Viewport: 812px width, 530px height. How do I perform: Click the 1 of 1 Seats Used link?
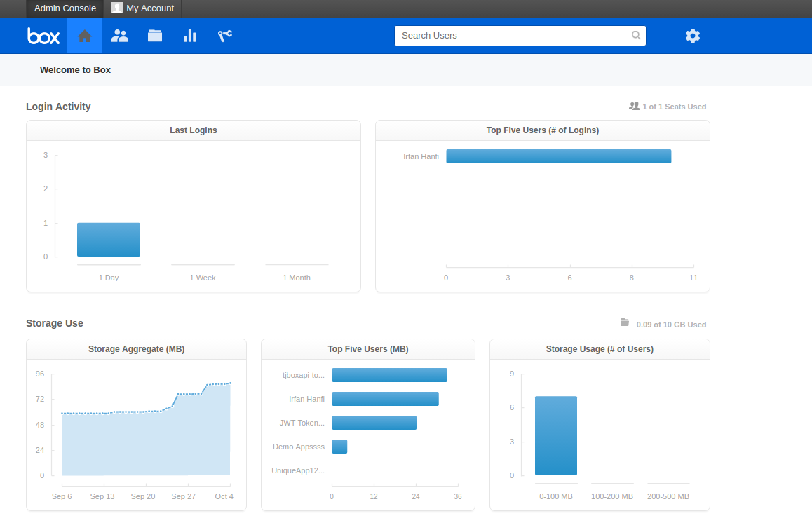[x=668, y=107]
